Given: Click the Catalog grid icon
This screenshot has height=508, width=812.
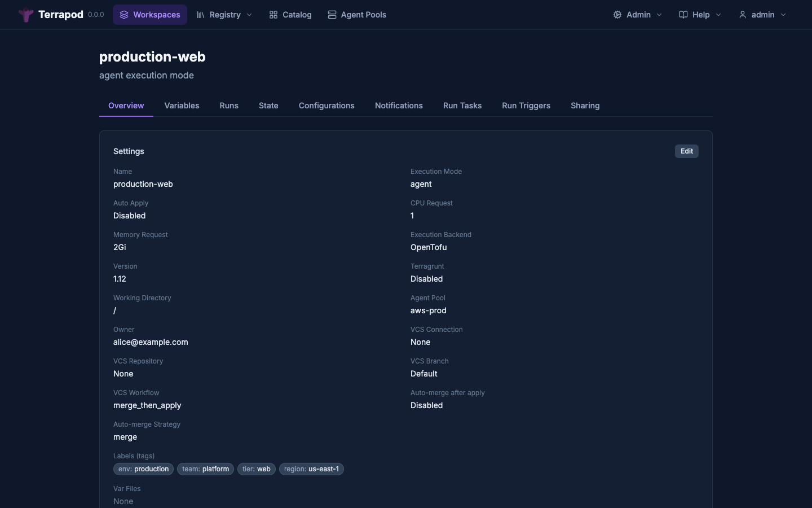Looking at the screenshot, I should coord(273,15).
